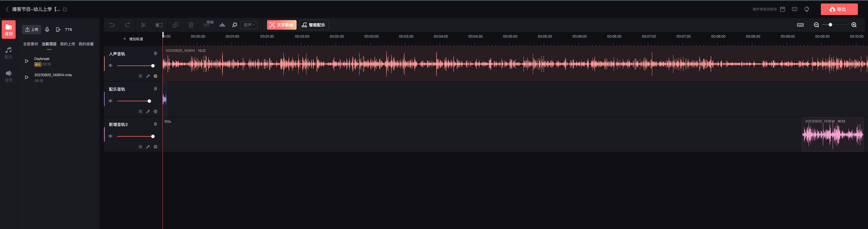Click the trash icon in the editing toolbar
The width and height of the screenshot is (868, 229).
(x=191, y=25)
